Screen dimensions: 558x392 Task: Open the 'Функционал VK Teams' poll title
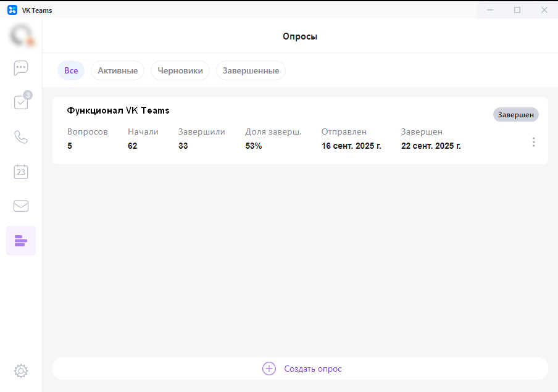118,111
